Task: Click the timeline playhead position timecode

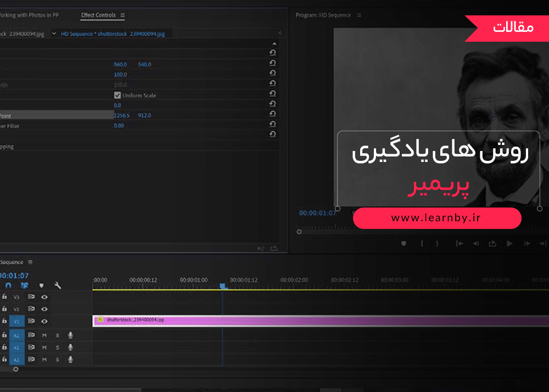Action: 14,276
